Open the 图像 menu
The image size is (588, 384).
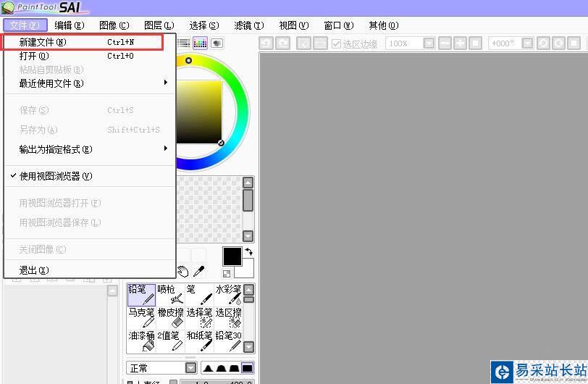(x=114, y=25)
